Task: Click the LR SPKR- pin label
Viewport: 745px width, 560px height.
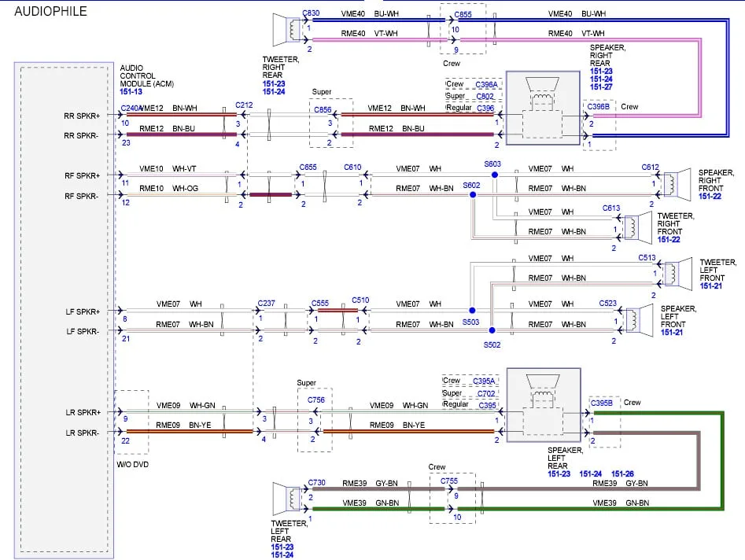Action: (x=82, y=433)
